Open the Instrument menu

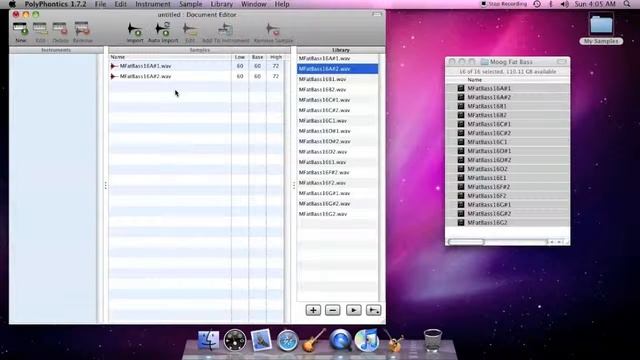(x=153, y=4)
